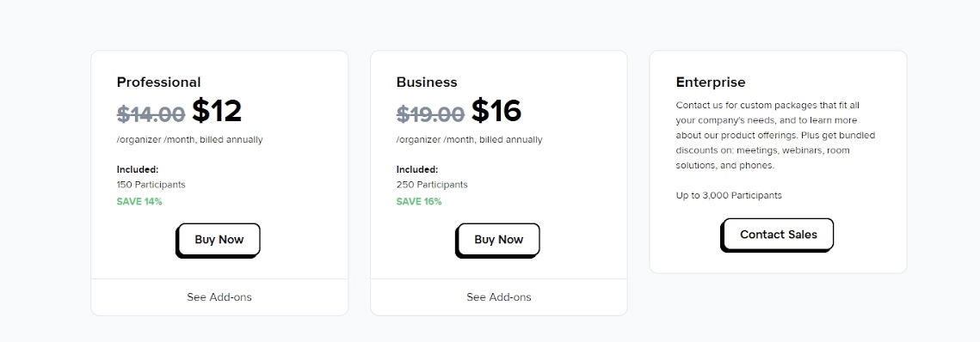Viewport: 980px width, 342px height.
Task: Select the Enterprise plan heading
Action: coord(711,82)
